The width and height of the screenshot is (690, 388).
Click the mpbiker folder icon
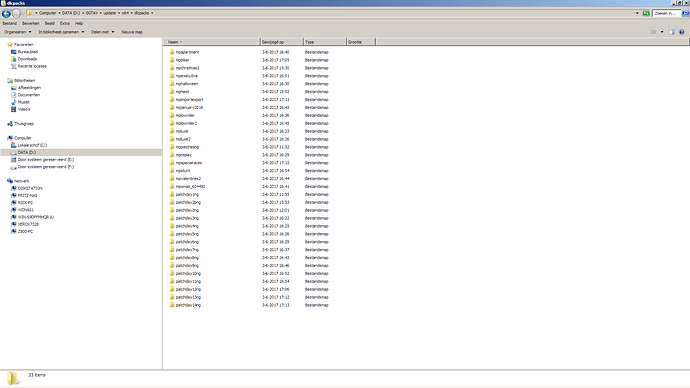tap(172, 60)
